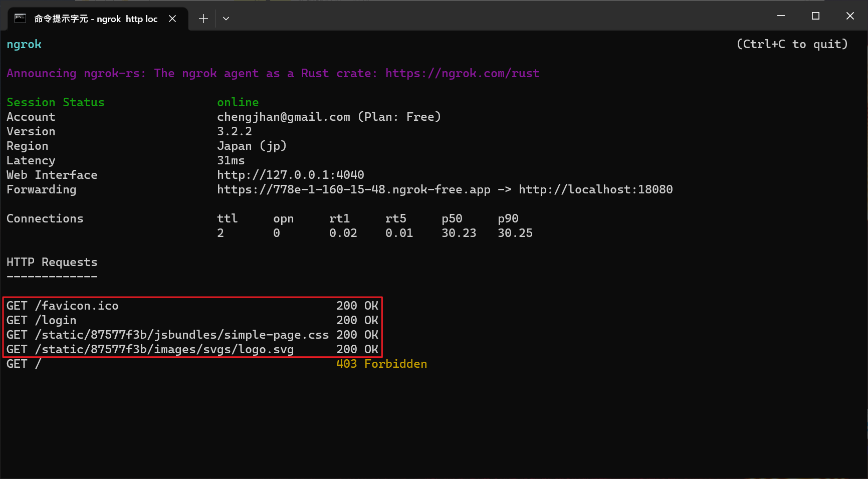The width and height of the screenshot is (868, 479).
Task: Click the ngrok logo text at top left
Action: coord(24,44)
